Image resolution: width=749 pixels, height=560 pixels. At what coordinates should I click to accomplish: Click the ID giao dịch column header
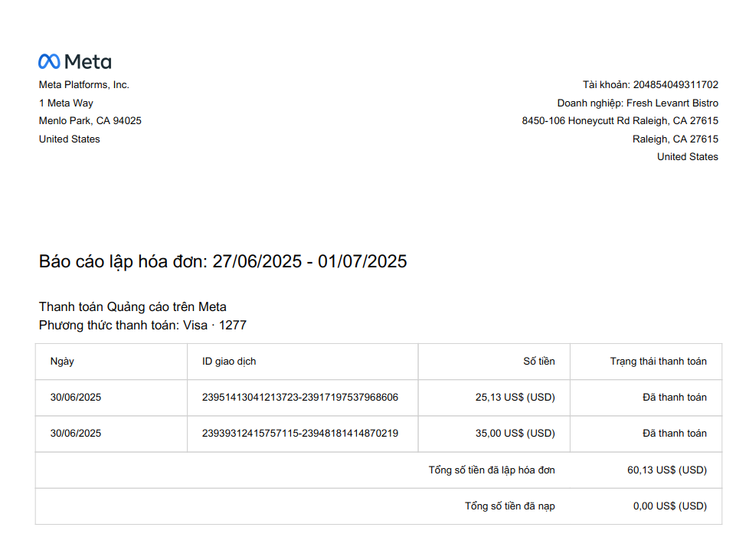[229, 362]
